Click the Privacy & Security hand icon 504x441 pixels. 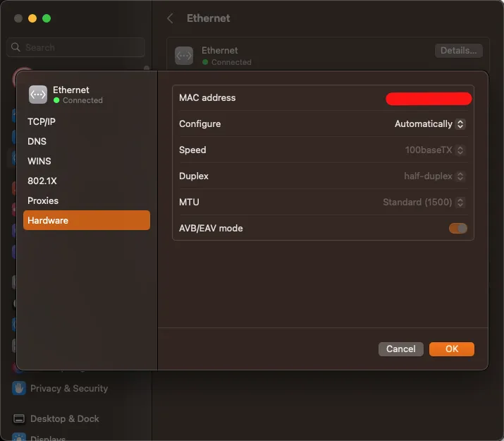click(18, 388)
